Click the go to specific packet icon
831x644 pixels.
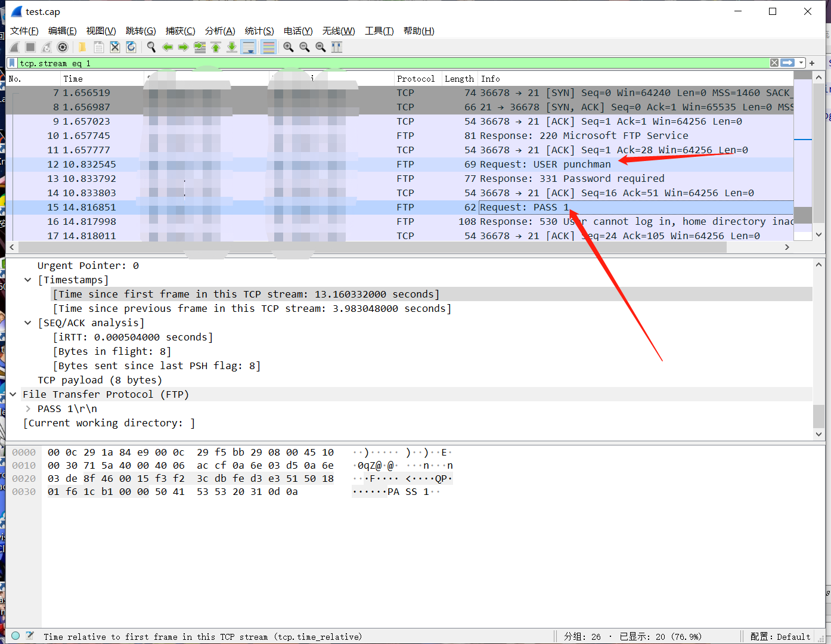tap(200, 47)
